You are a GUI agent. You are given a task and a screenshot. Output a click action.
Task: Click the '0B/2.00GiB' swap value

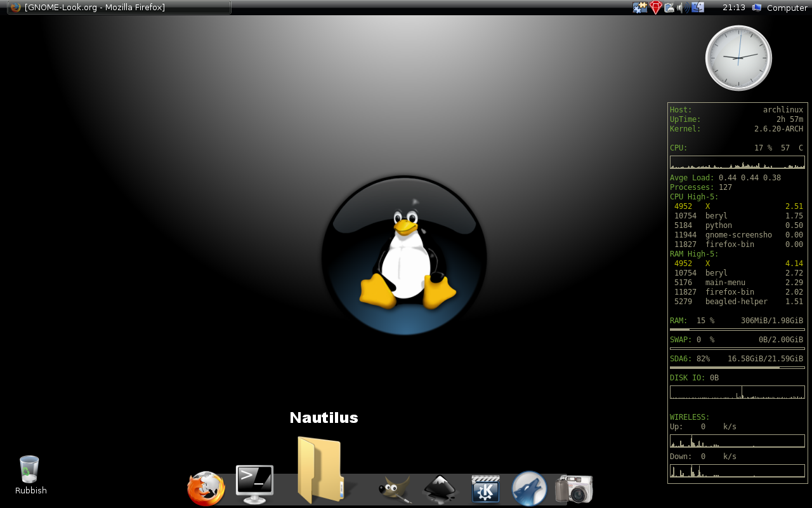pyautogui.click(x=781, y=340)
